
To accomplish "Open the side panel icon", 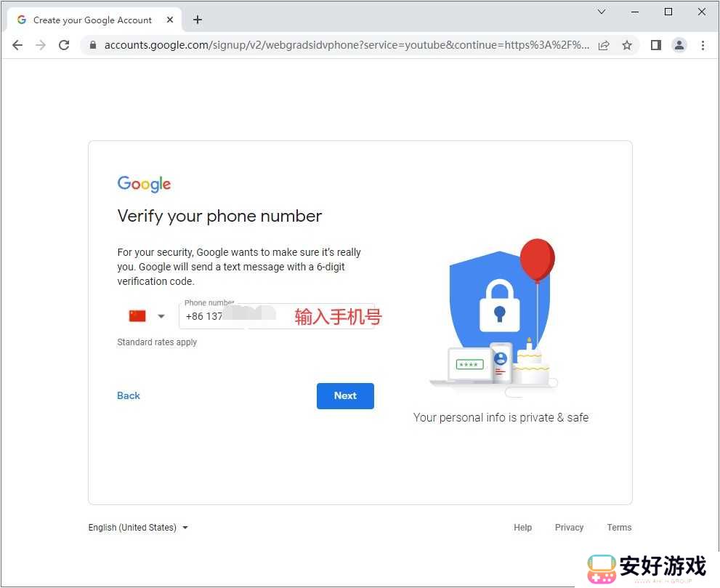I will coord(656,45).
